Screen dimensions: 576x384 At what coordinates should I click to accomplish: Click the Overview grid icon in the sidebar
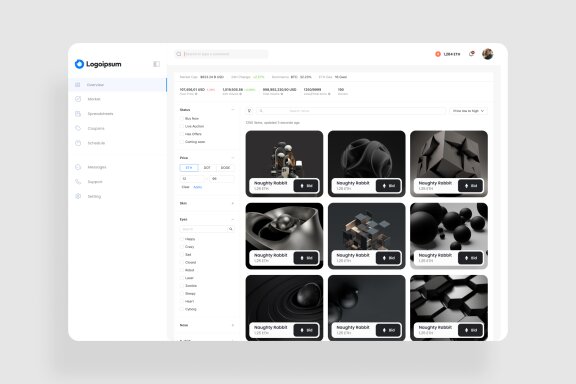pyautogui.click(x=78, y=85)
